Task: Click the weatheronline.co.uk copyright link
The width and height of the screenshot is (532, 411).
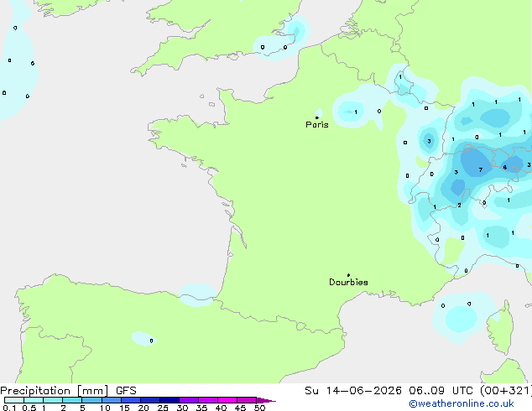Action: [462, 403]
